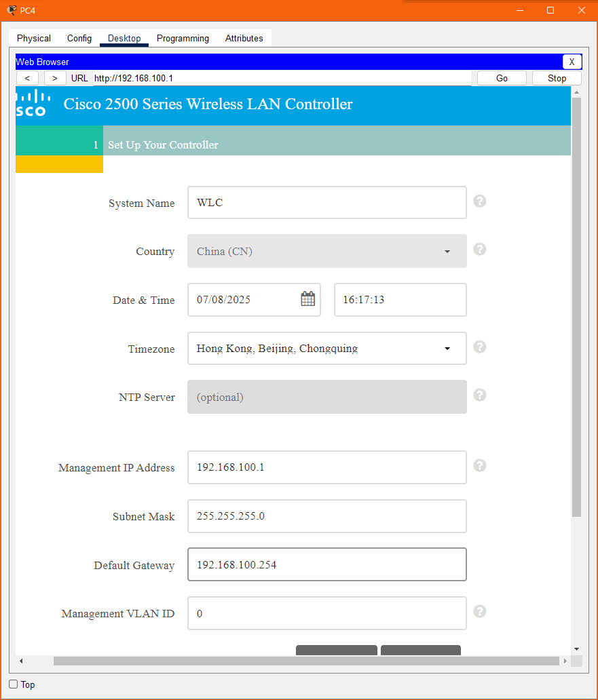Click the Go button
Screen dimensions: 598x700
pyautogui.click(x=502, y=78)
